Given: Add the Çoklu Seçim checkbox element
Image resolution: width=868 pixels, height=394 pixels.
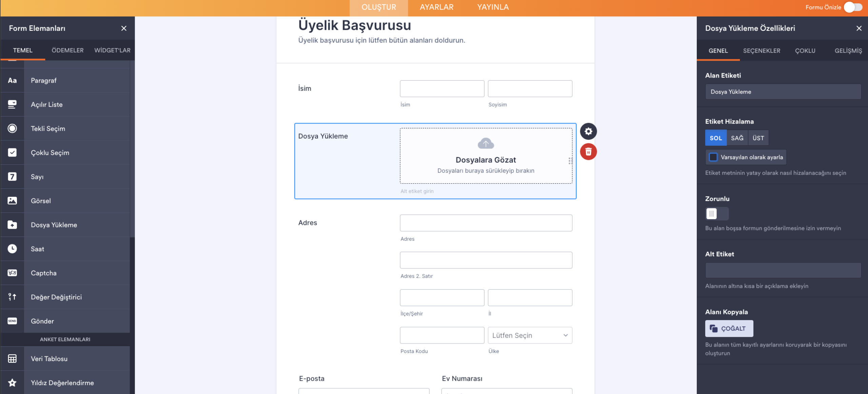Looking at the screenshot, I should 65,152.
